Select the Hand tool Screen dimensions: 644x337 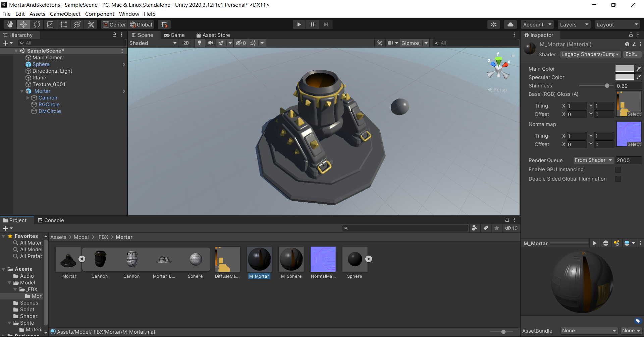(x=10, y=24)
